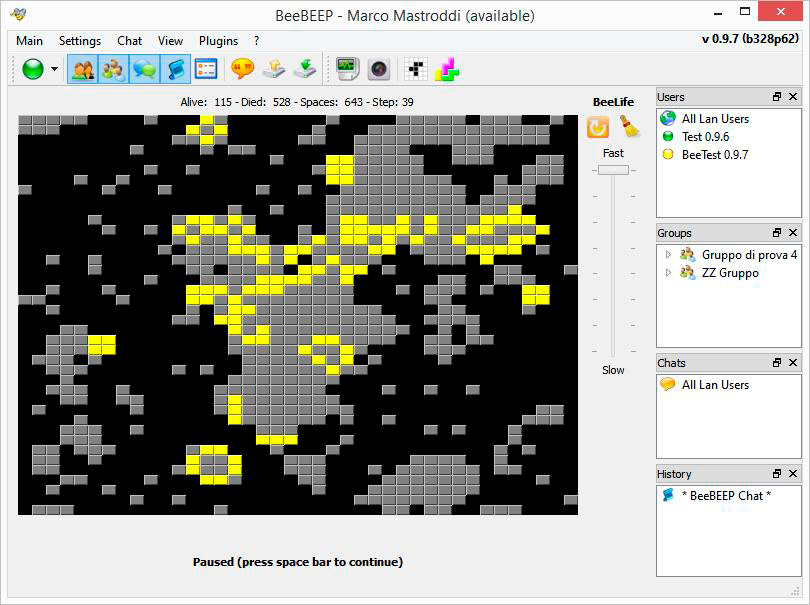Open the colorful Tetris blocks plugin icon
810x605 pixels.
pos(447,69)
